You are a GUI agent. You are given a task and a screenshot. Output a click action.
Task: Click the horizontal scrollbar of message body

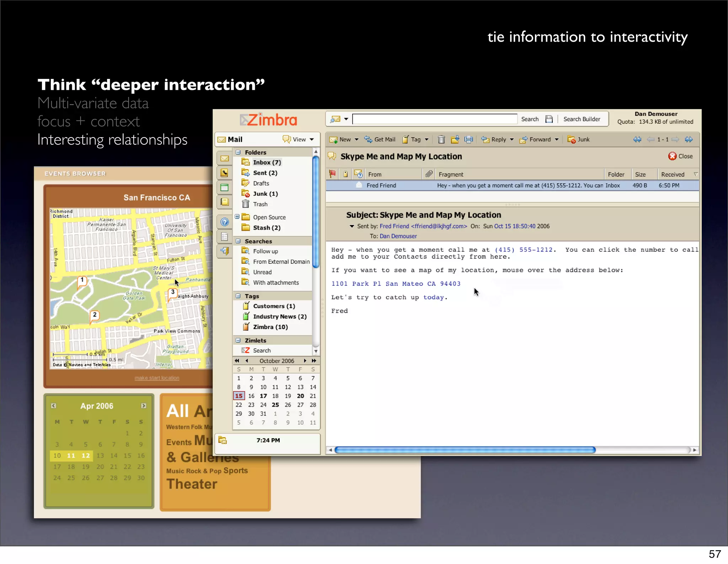pyautogui.click(x=465, y=450)
